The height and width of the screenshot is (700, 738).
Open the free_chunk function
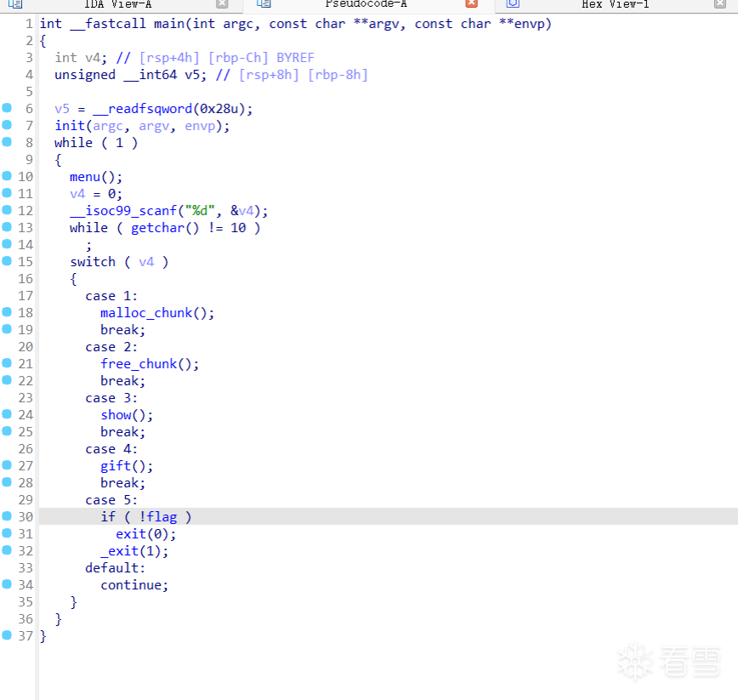click(139, 364)
